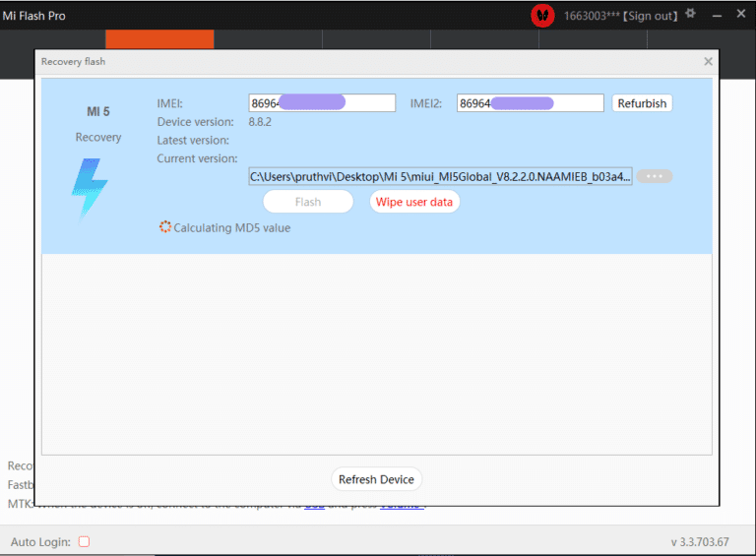The width and height of the screenshot is (756, 556).
Task: Enable the Auto Login checkbox
Action: (x=84, y=541)
